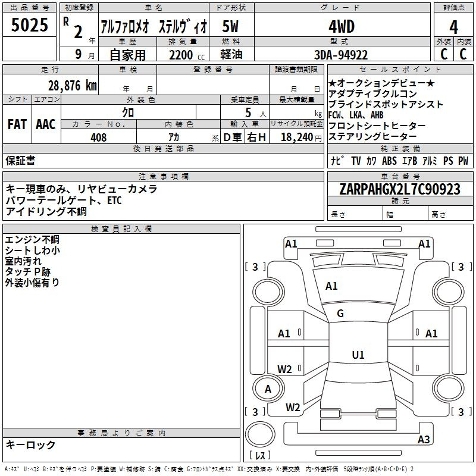Select the アイドリング不調 caution note

coord(46,211)
